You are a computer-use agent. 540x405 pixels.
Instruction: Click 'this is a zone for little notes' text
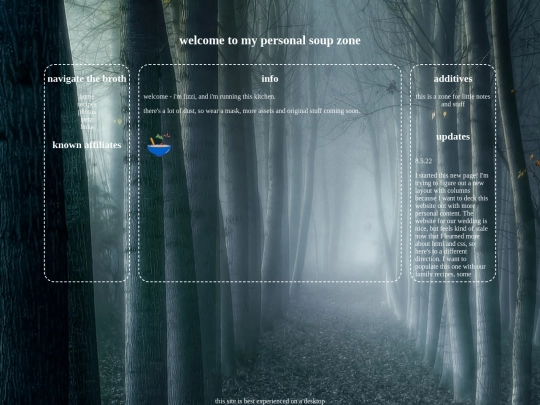pyautogui.click(x=453, y=100)
